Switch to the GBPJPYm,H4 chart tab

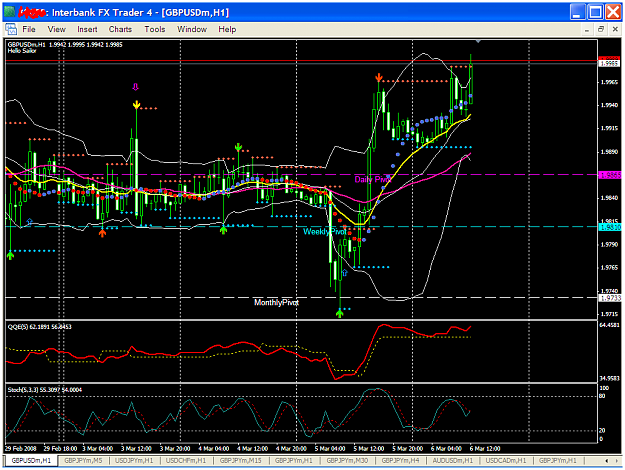pyautogui.click(x=400, y=460)
